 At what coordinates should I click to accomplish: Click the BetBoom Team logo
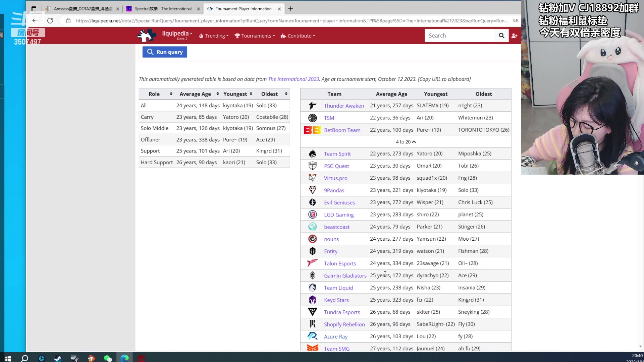pyautogui.click(x=312, y=130)
